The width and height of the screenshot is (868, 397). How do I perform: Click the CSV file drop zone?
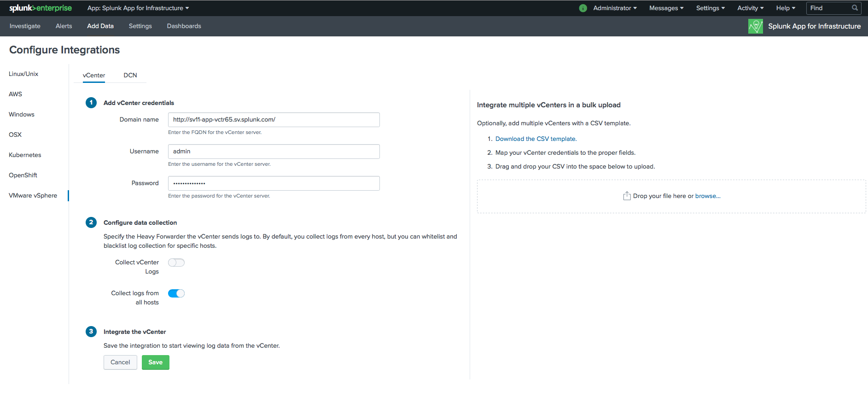click(x=671, y=196)
